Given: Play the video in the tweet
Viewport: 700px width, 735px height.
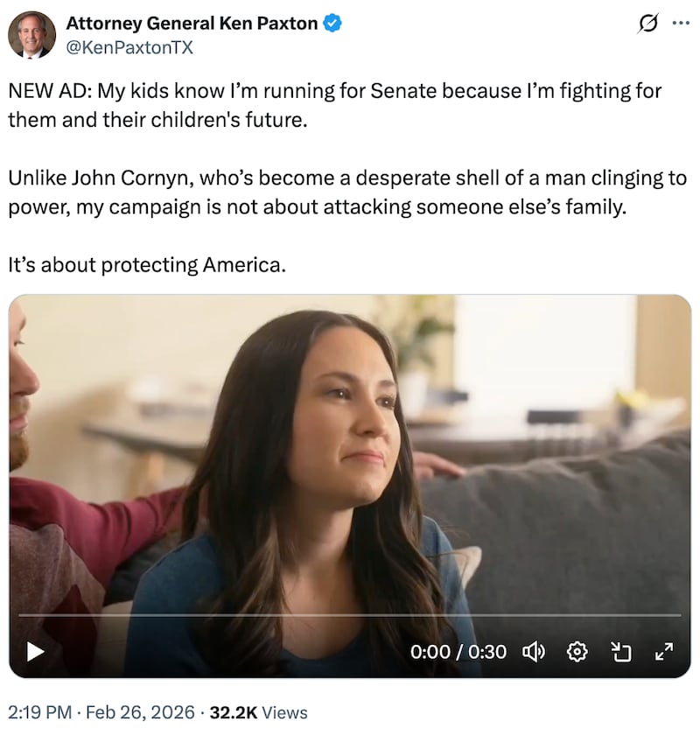Looking at the screenshot, I should (x=36, y=651).
